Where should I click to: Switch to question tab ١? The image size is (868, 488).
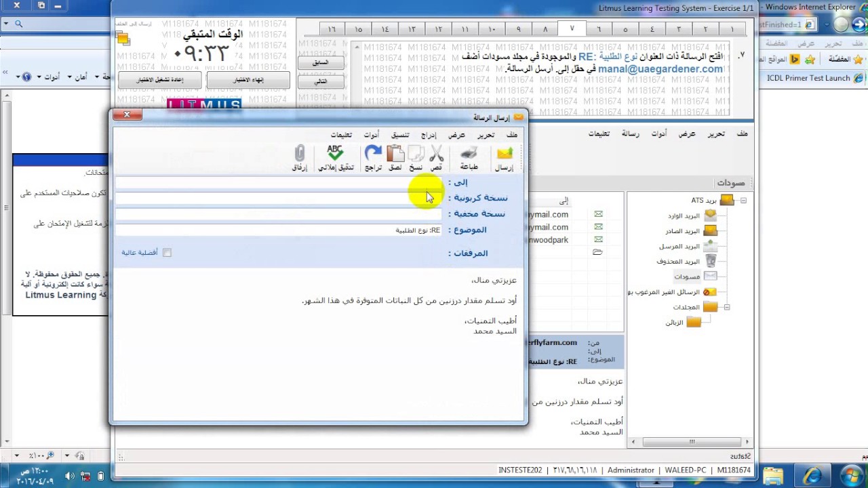coord(732,29)
